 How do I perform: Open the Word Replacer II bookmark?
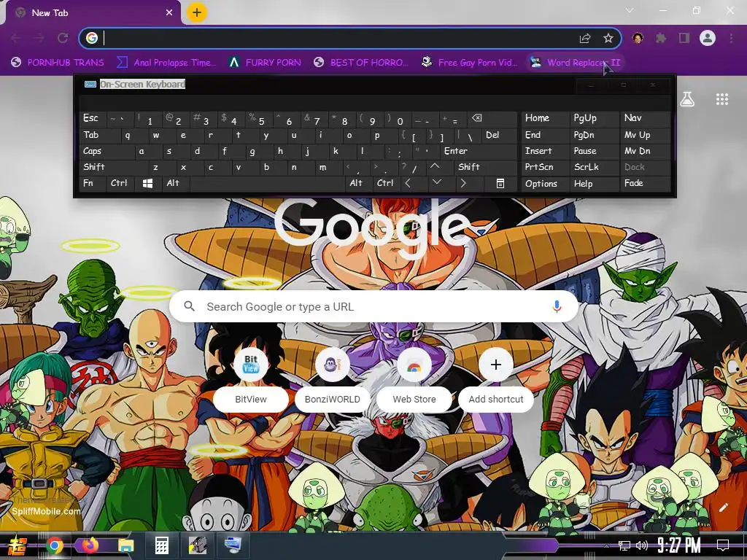576,63
